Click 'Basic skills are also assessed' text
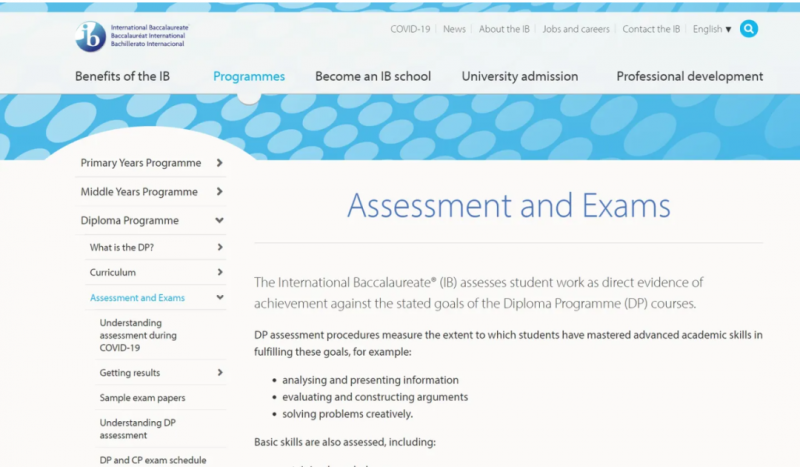 click(x=345, y=442)
